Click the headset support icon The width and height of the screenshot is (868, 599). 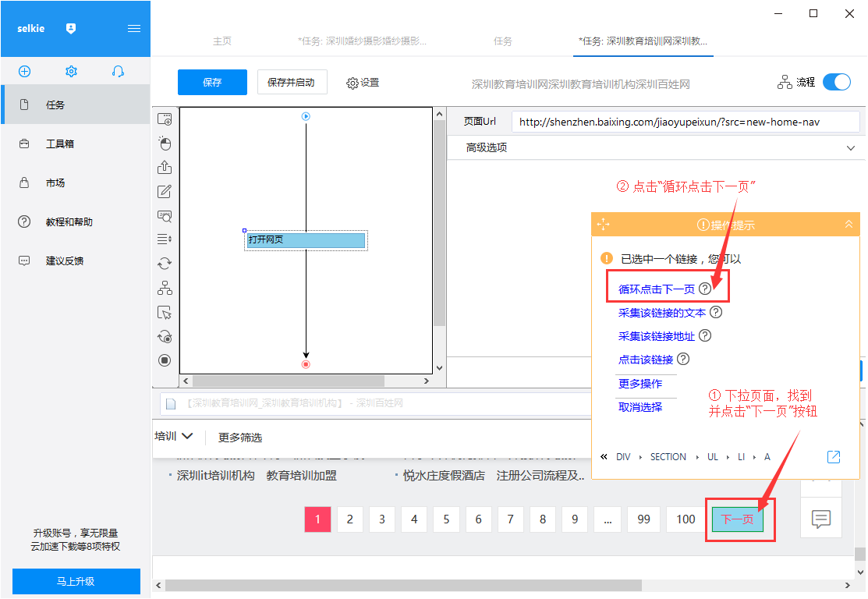pyautogui.click(x=118, y=72)
